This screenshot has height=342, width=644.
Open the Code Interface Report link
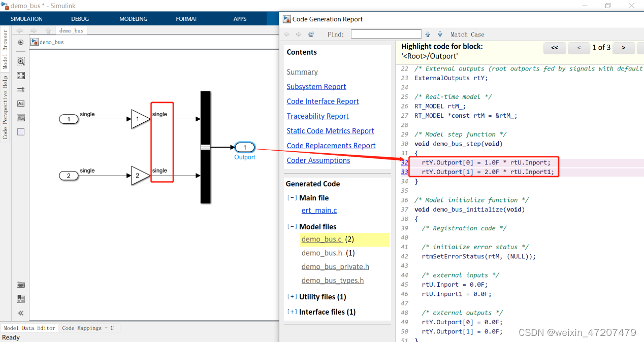[x=323, y=101]
